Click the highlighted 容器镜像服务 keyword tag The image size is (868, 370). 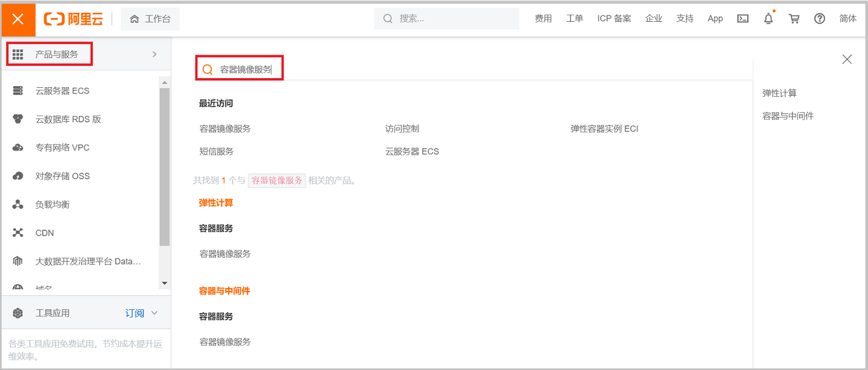point(277,180)
